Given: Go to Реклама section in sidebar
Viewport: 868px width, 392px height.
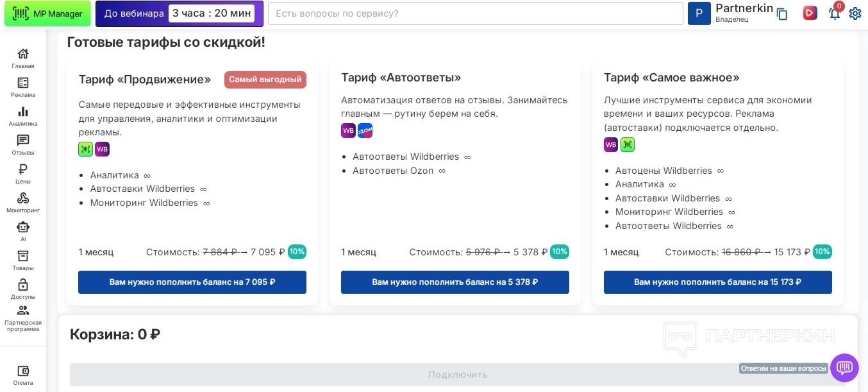Looking at the screenshot, I should point(23,86).
